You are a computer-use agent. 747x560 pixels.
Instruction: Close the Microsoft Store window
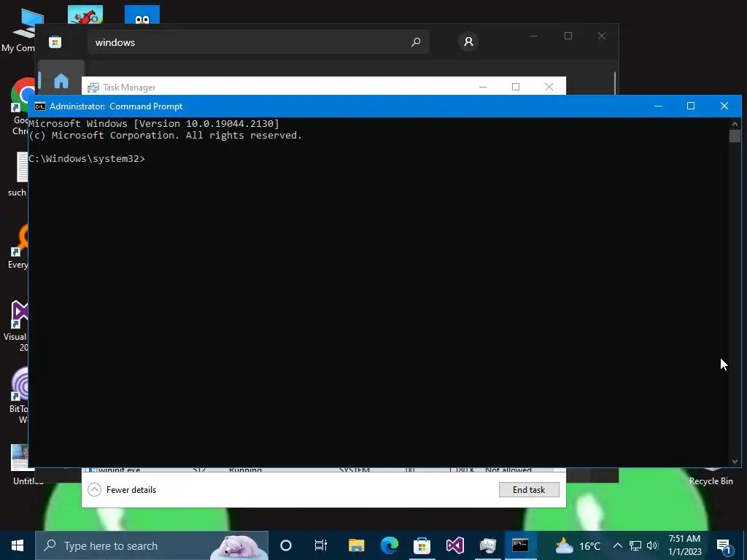point(602,36)
